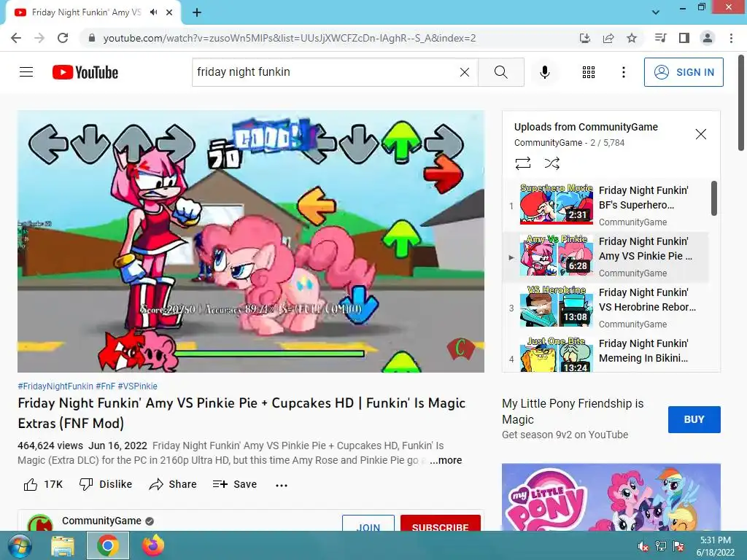Image resolution: width=747 pixels, height=560 pixels.
Task: Share this page icon in address bar
Action: coord(608,38)
